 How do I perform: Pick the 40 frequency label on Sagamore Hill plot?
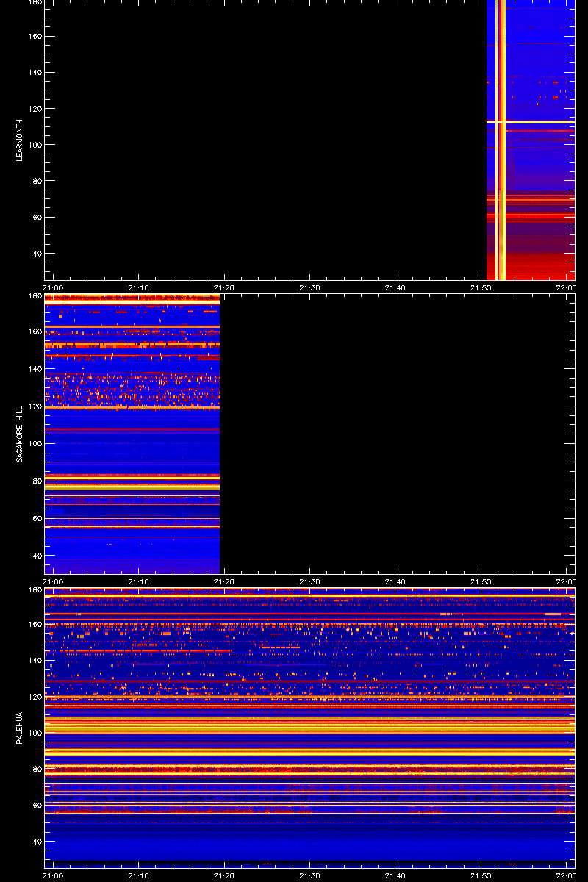coord(38,556)
